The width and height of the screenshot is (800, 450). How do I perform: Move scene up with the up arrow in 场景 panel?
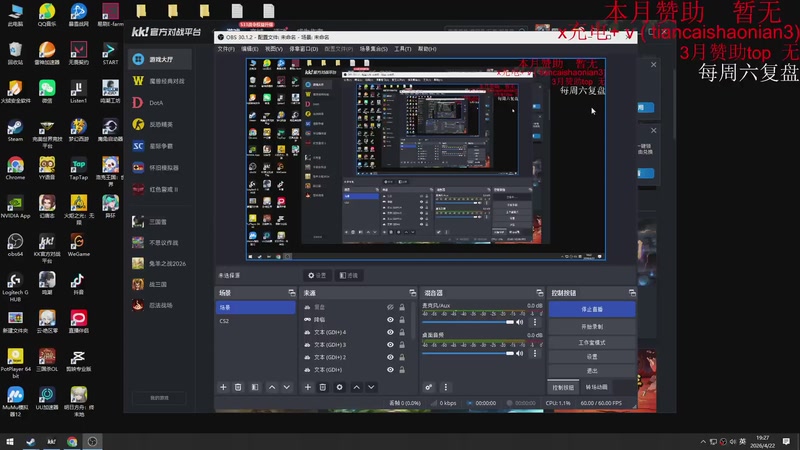[x=272, y=387]
